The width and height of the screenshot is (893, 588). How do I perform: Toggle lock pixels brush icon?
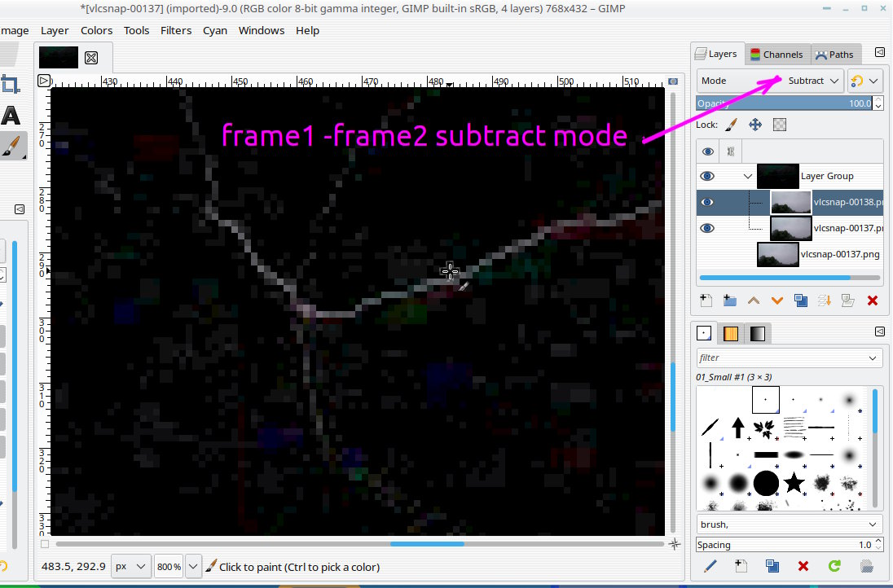coord(731,125)
